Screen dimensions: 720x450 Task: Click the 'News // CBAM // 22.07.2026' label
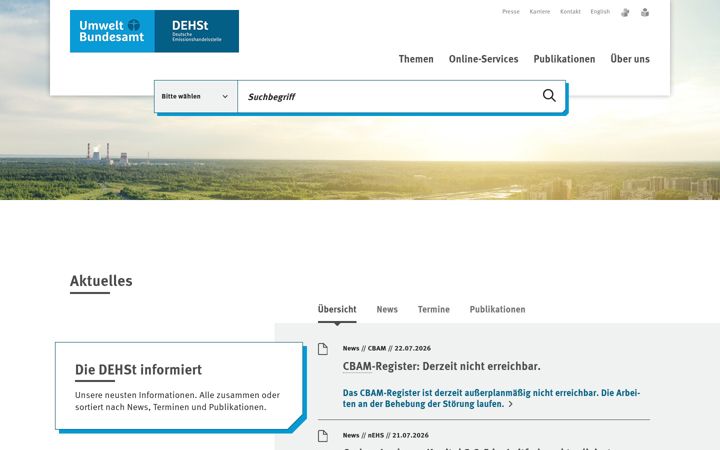(x=387, y=349)
